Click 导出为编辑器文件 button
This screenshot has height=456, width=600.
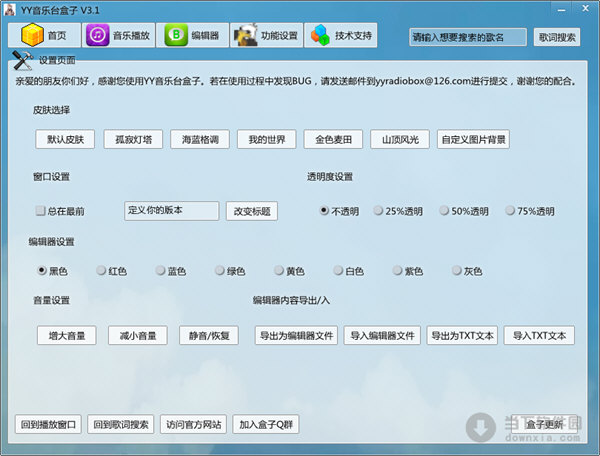296,335
